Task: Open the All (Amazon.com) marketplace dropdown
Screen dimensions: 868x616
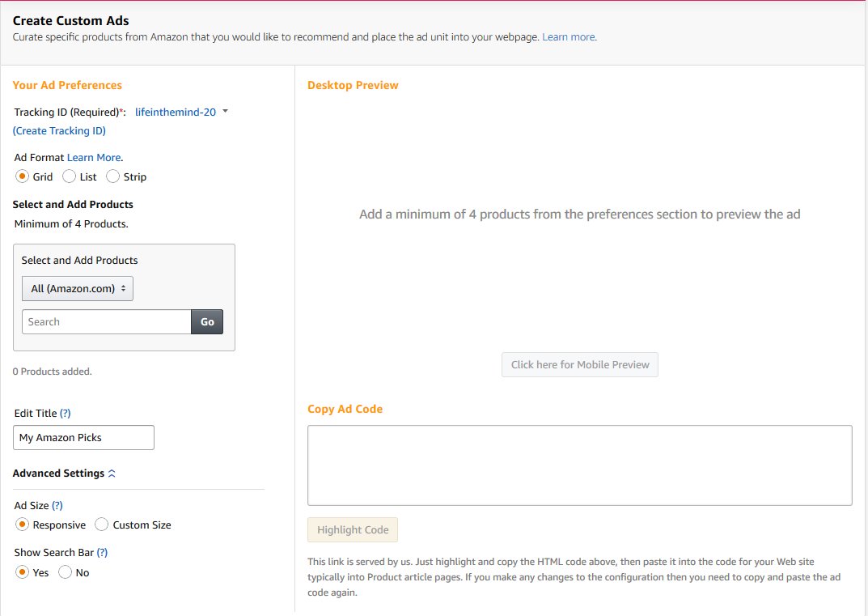Action: [77, 288]
